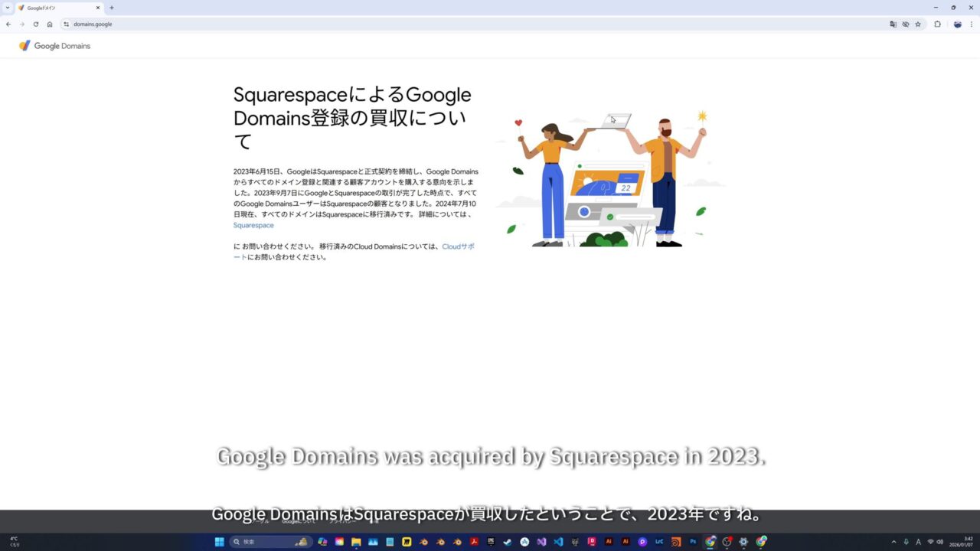
Task: Expand hidden system tray icons chevron
Action: [x=893, y=542]
